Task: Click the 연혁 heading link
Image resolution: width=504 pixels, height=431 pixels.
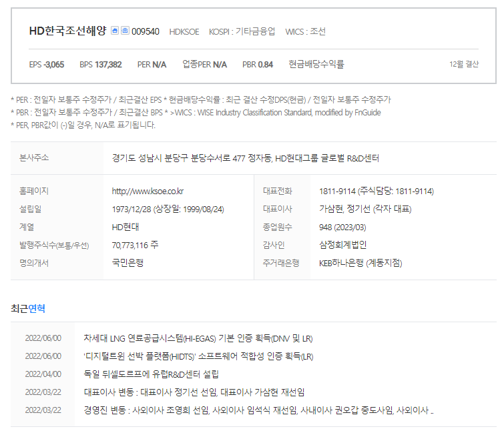Action: [37, 308]
